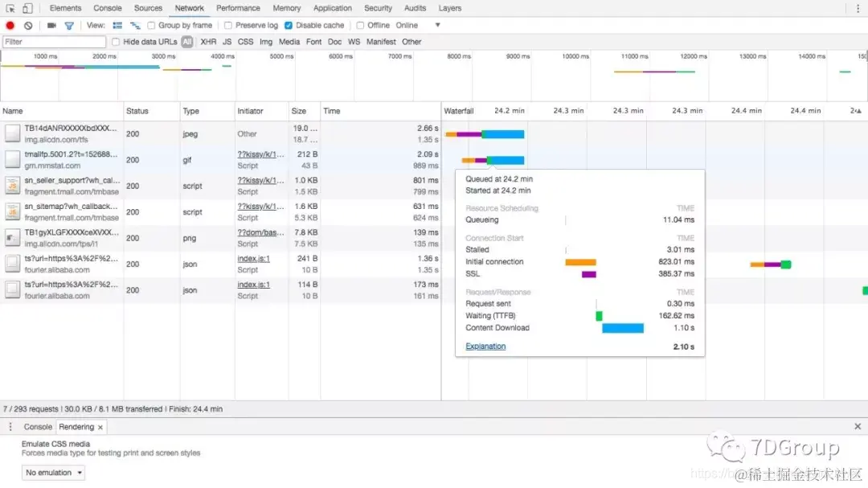Click JS icon of the sn_sitemap row

coord(12,211)
